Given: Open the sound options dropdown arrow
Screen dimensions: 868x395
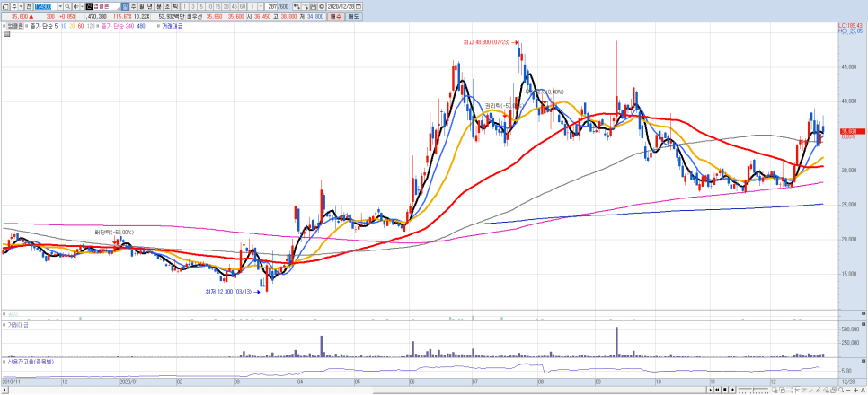Looking at the screenshot, I should point(82,6).
